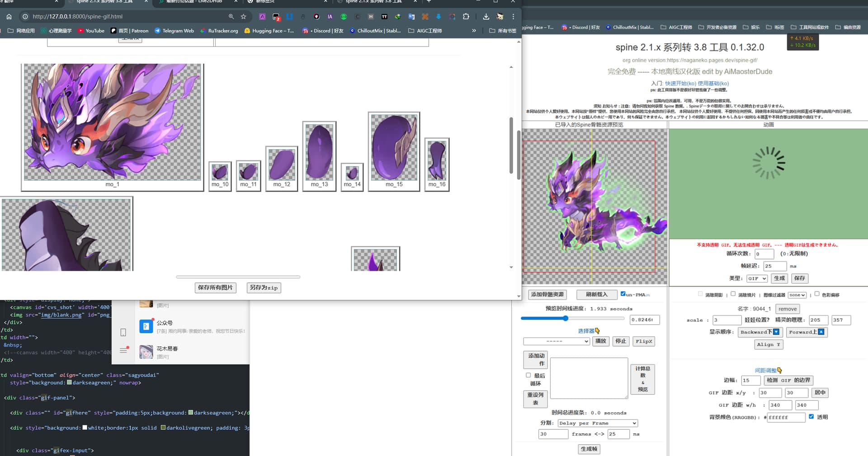The image size is (868, 456).
Task: Open the Chrome three-dot menu
Action: pyautogui.click(x=513, y=17)
